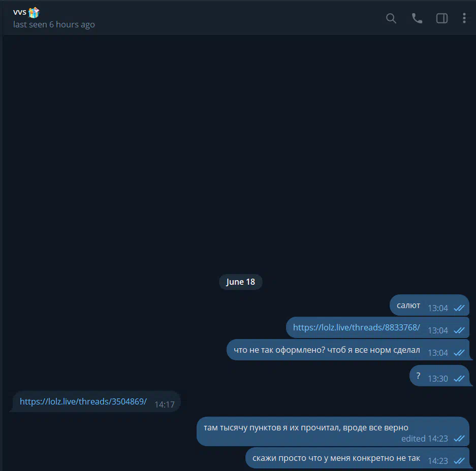Click double checkmarks on the edited 14:23 message
Screen dimensions: 476x471
tap(459, 439)
